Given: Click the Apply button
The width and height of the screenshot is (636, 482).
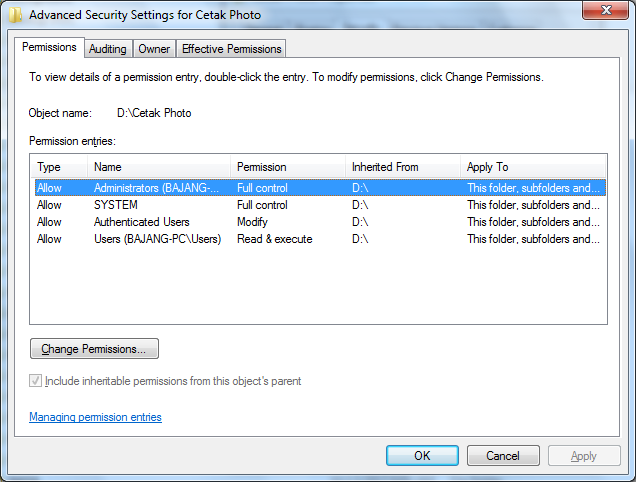Looking at the screenshot, I should tap(583, 456).
